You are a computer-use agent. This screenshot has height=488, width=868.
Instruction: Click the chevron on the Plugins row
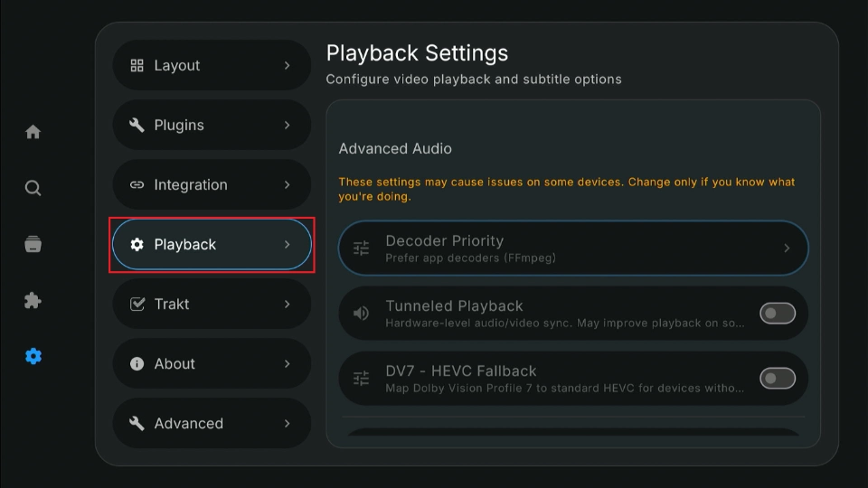click(287, 126)
